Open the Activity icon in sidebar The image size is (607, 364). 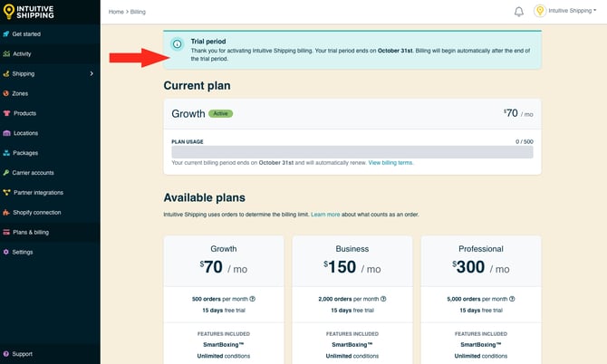click(6, 53)
